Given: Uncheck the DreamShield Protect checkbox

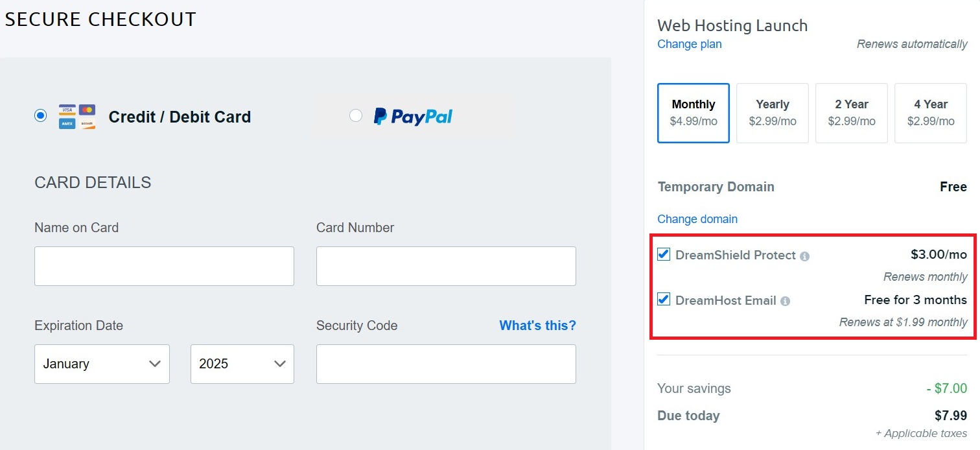Looking at the screenshot, I should [664, 254].
